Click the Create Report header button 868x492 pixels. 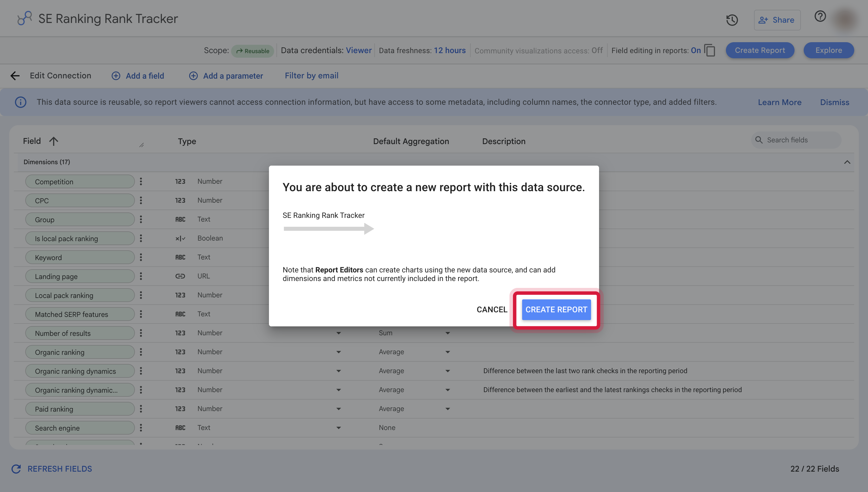(x=759, y=50)
